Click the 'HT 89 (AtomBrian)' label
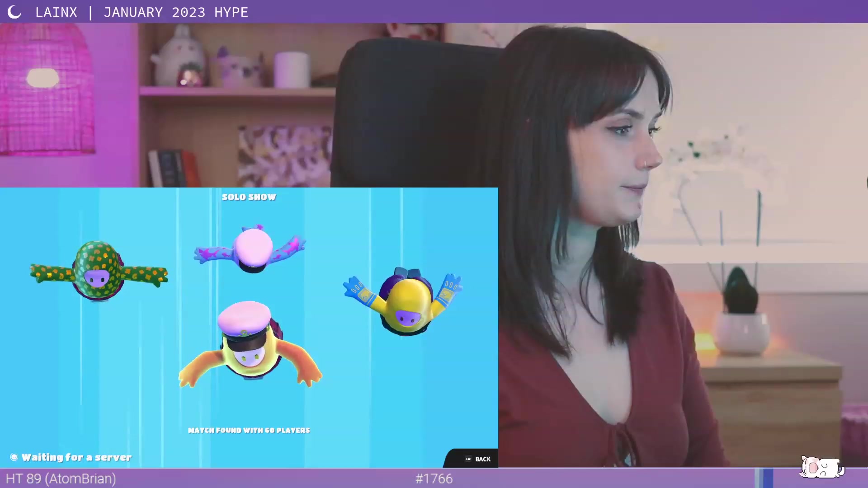Screen dimensions: 868x488 tap(61, 479)
